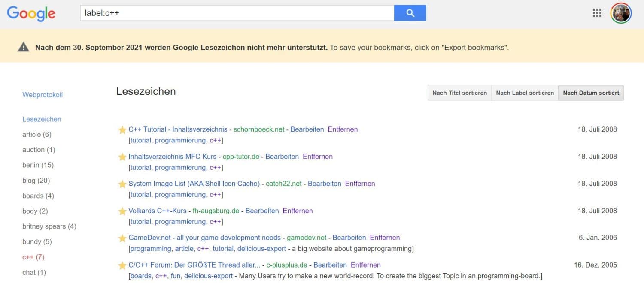Click the star beside GameDev.net bookmark
This screenshot has width=644, height=283.
pyautogui.click(x=122, y=238)
